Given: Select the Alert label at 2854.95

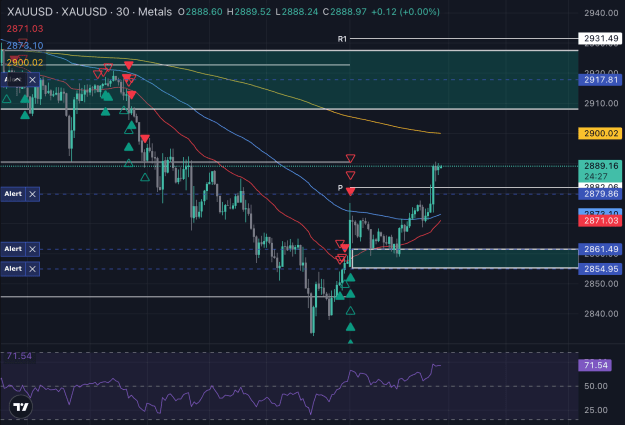Looking at the screenshot, I should 13,269.
